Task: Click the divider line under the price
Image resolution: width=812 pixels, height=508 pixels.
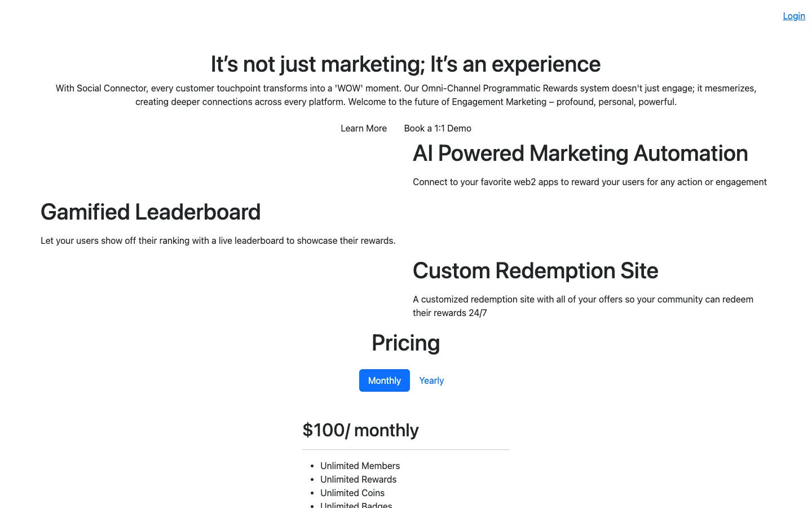Action: pos(406,450)
